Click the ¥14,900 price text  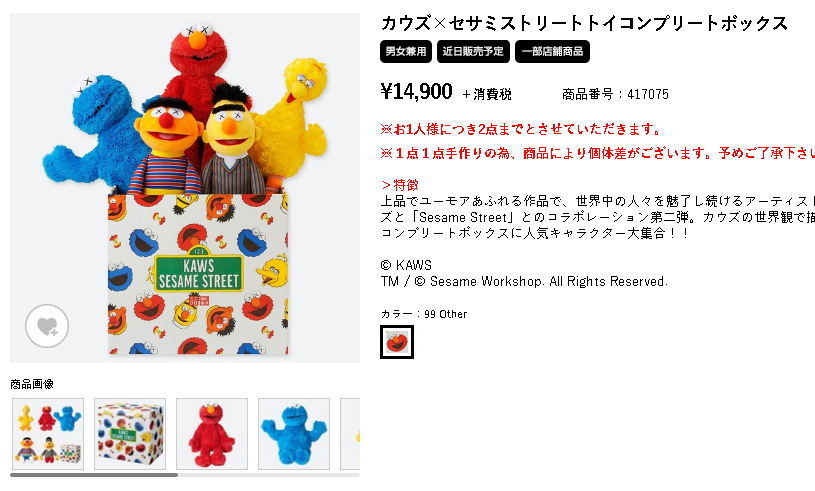tap(416, 91)
